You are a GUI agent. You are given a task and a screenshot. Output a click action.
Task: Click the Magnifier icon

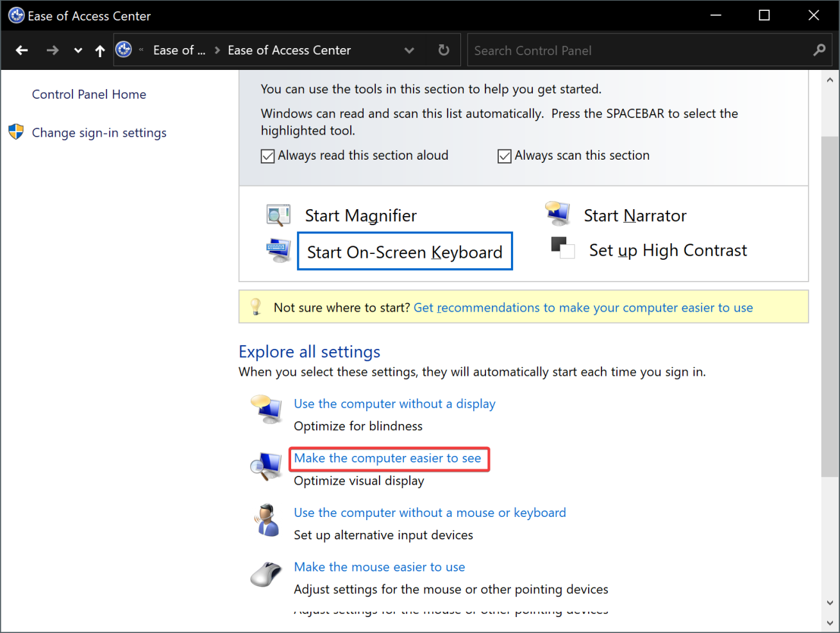278,215
